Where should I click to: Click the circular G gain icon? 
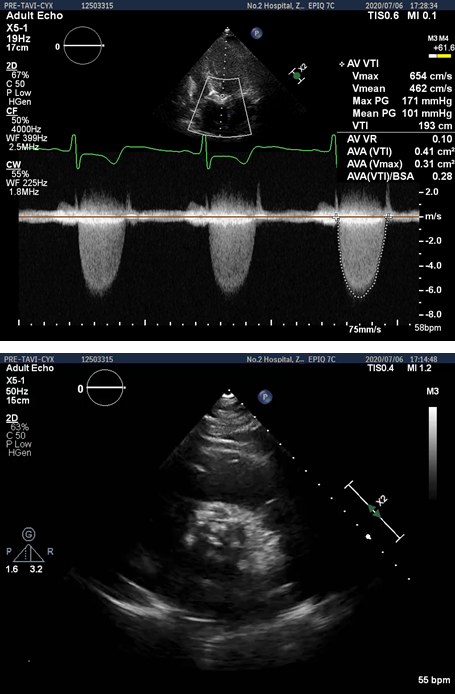coord(29,535)
